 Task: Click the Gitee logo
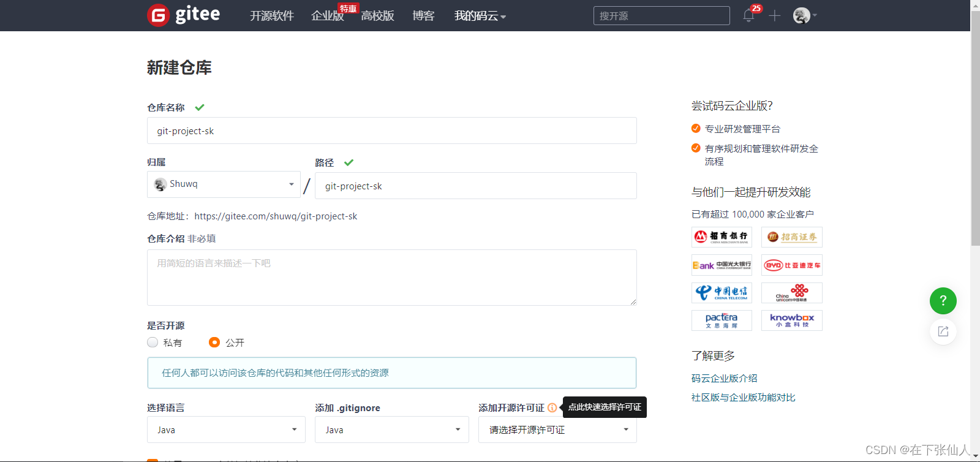click(184, 15)
